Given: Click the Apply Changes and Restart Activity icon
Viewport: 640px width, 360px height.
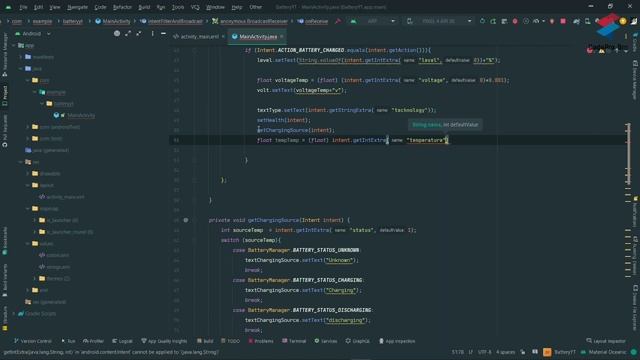Looking at the screenshot, I should coord(493,21).
